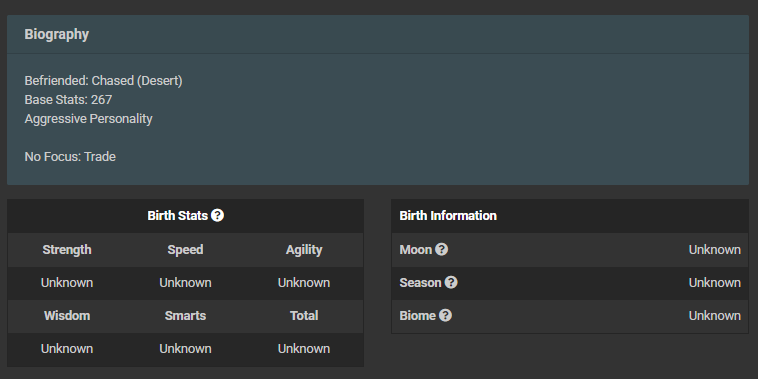Click the Base Stats: 267 line

click(x=68, y=100)
